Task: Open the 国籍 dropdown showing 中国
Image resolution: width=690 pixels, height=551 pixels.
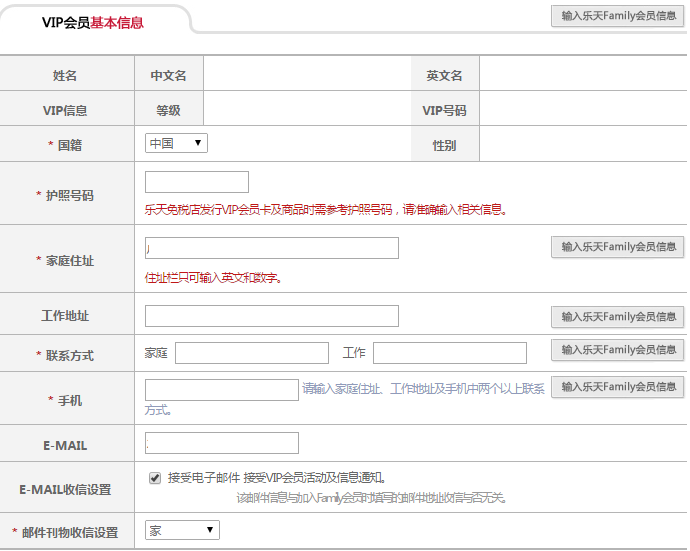Action: tap(176, 143)
